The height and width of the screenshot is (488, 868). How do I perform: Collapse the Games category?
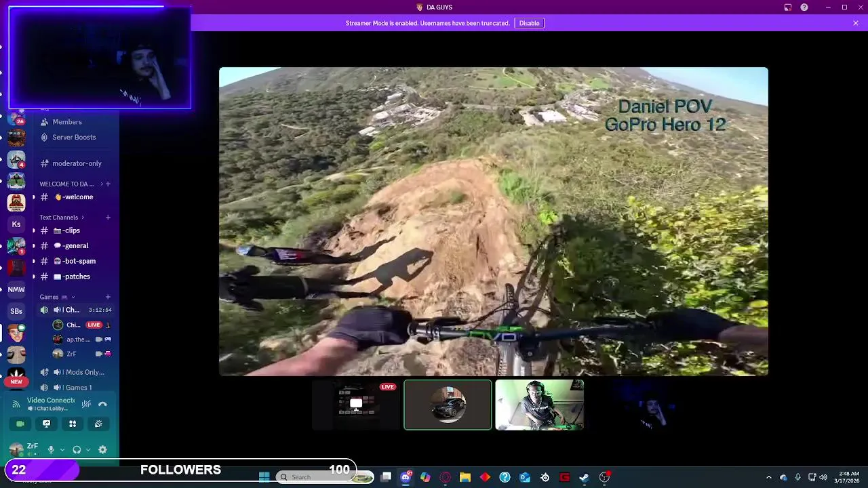[x=57, y=297]
